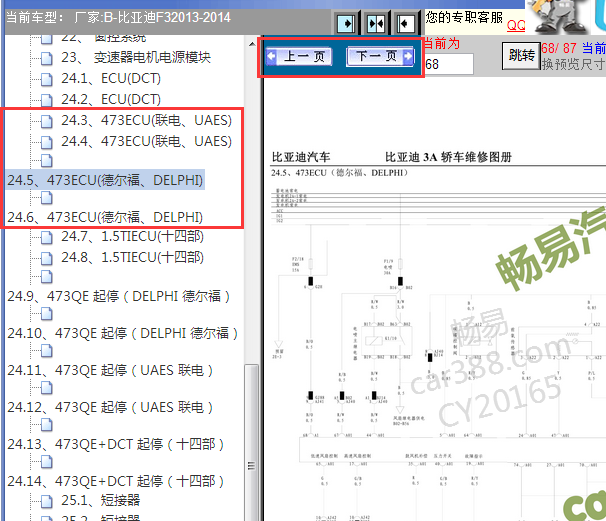The image size is (606, 521).
Task: Select highlighted 24.5、473ECU(德尔福、DELPHI) item
Action: click(105, 180)
